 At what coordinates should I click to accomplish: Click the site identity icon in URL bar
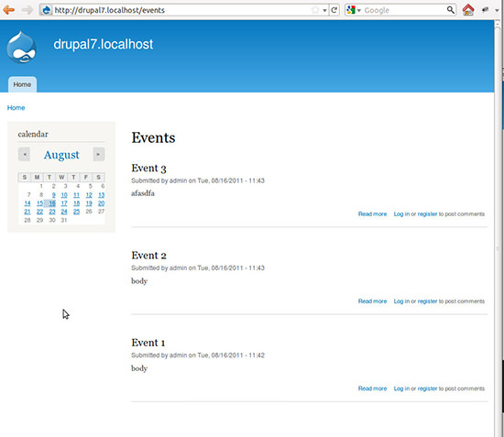[x=47, y=10]
